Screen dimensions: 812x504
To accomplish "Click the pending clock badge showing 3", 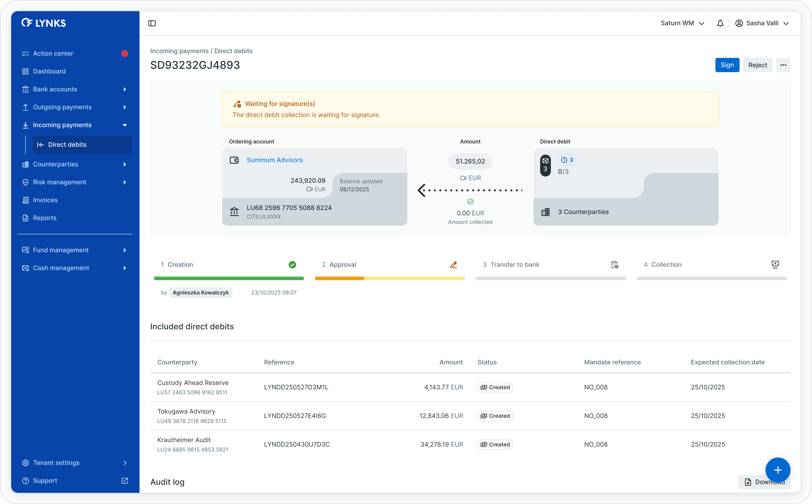I will (567, 160).
